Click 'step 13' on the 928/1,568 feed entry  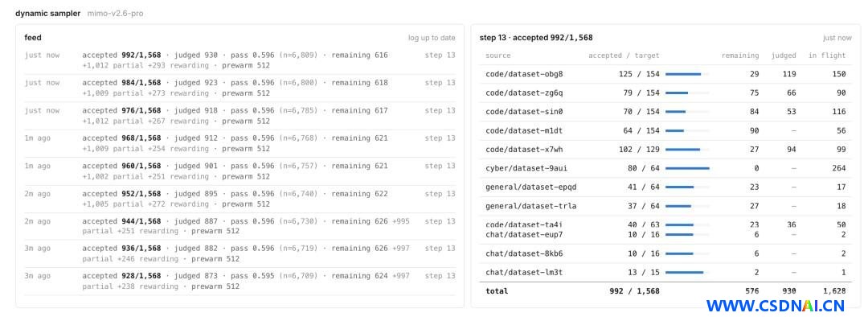point(440,276)
